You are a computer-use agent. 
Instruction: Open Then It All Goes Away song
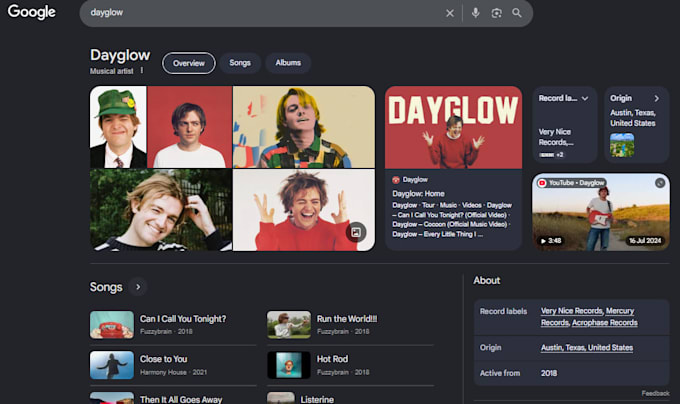pos(181,399)
